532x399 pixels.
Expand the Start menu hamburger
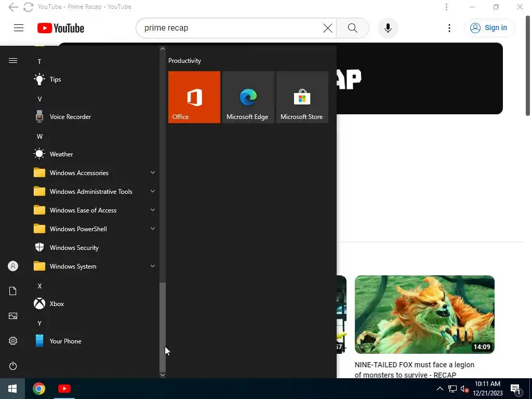[x=13, y=61]
